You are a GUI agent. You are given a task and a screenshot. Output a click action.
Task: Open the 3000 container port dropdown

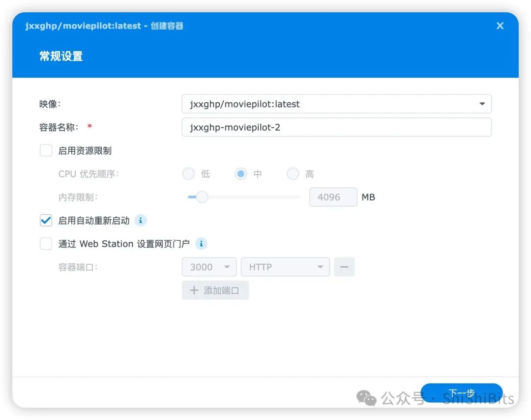pos(209,267)
